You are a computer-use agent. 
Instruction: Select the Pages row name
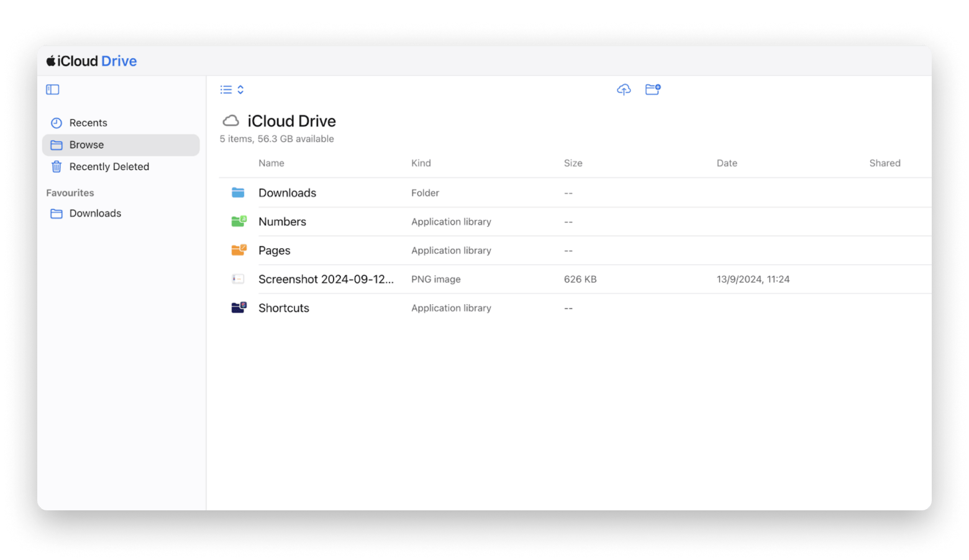click(x=275, y=251)
